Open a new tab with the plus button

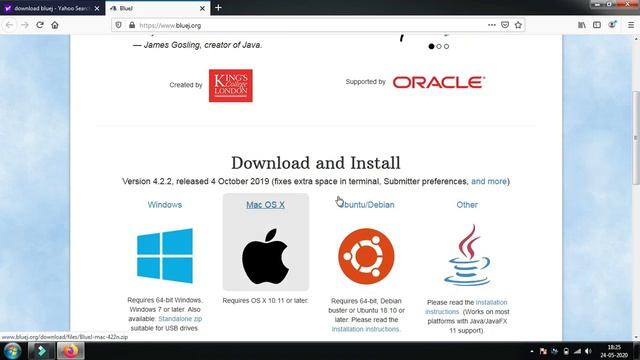tap(218, 8)
